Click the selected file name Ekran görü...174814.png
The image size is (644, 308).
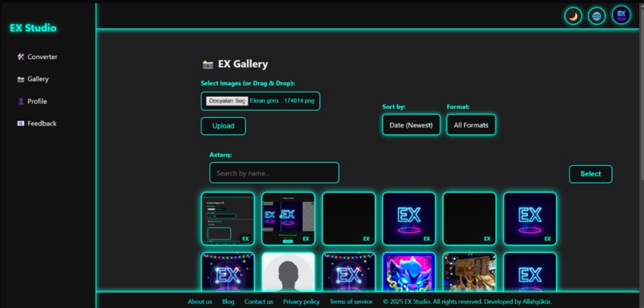click(x=282, y=101)
